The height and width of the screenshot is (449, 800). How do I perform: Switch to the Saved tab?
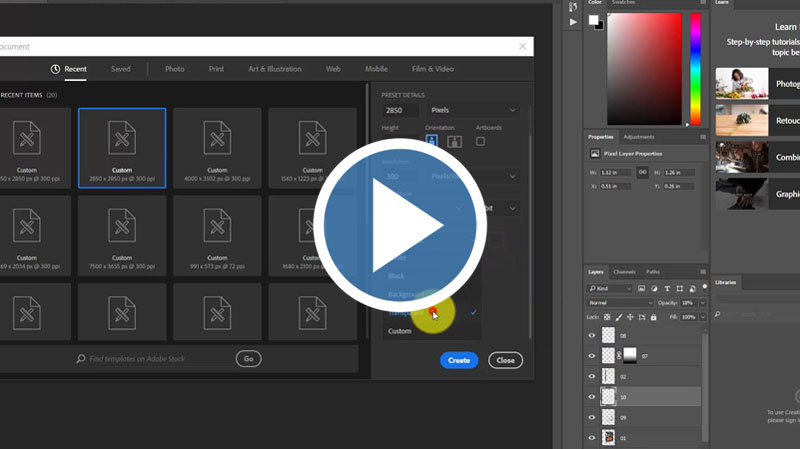click(x=120, y=69)
